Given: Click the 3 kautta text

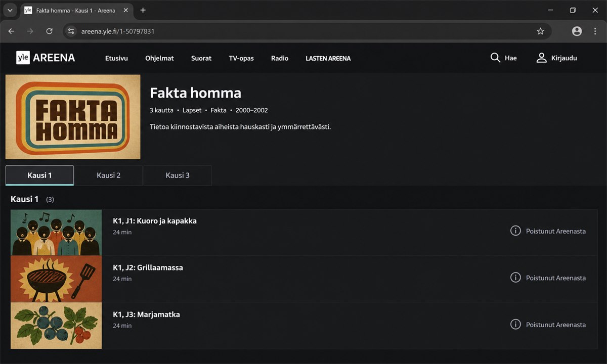Looking at the screenshot, I should (161, 110).
